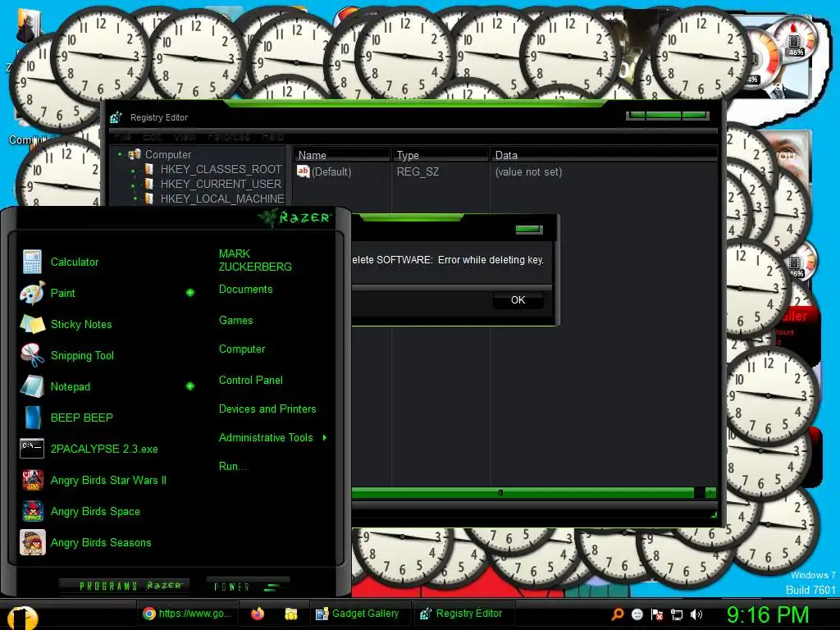Show Paint's jump list via green dot
Screen dimensions: 840x630
click(190, 293)
